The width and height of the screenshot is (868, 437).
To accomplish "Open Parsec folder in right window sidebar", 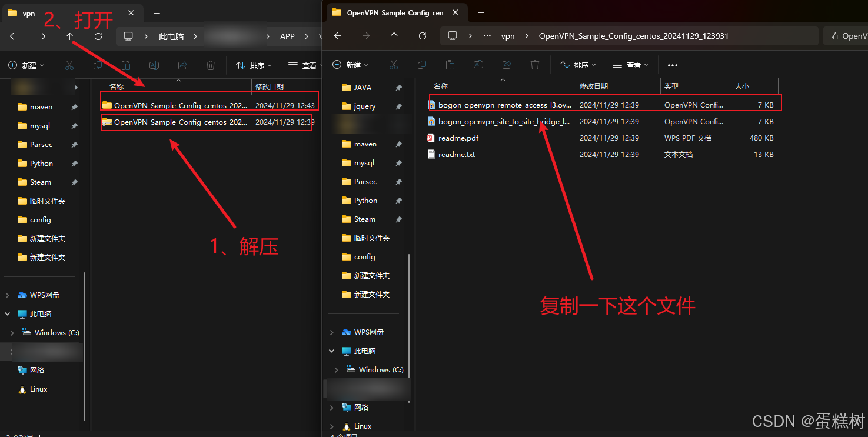I will point(365,182).
